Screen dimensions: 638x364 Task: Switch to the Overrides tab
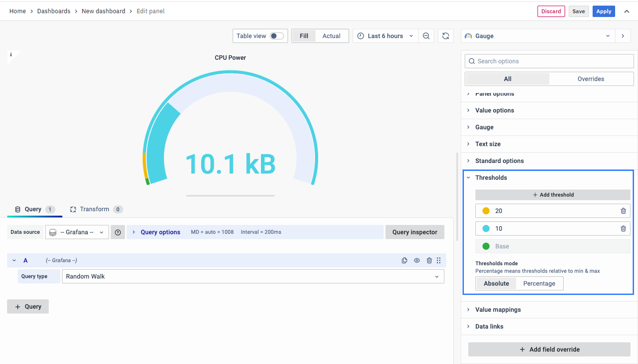tap(591, 79)
